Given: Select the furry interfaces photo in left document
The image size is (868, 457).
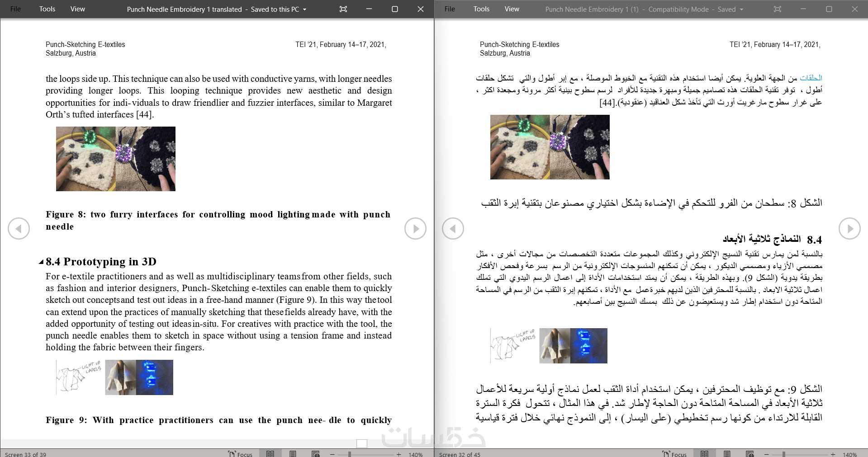Looking at the screenshot, I should 116,159.
